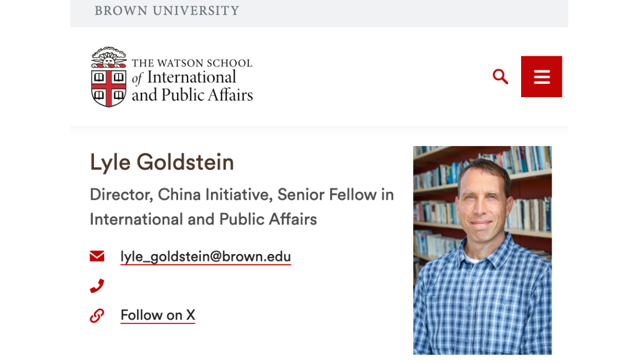
Task: Email lyle_goldstein@brown.edu via the link
Action: click(x=206, y=257)
